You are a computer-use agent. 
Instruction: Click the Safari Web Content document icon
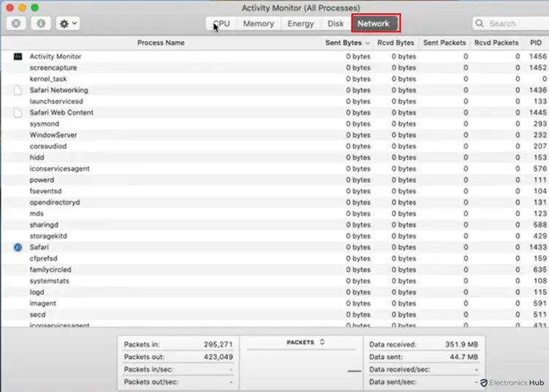[x=18, y=113]
